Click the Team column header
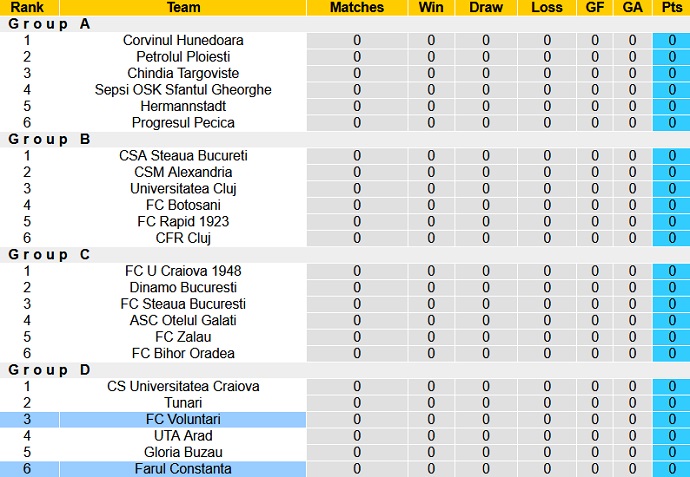Image resolution: width=690 pixels, height=477 pixels. click(x=183, y=7)
